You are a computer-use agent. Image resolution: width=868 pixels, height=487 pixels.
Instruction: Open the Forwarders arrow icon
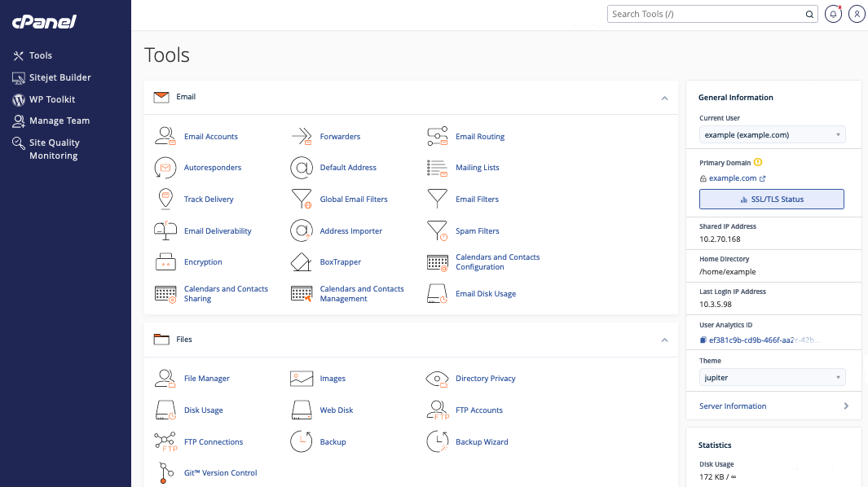302,136
